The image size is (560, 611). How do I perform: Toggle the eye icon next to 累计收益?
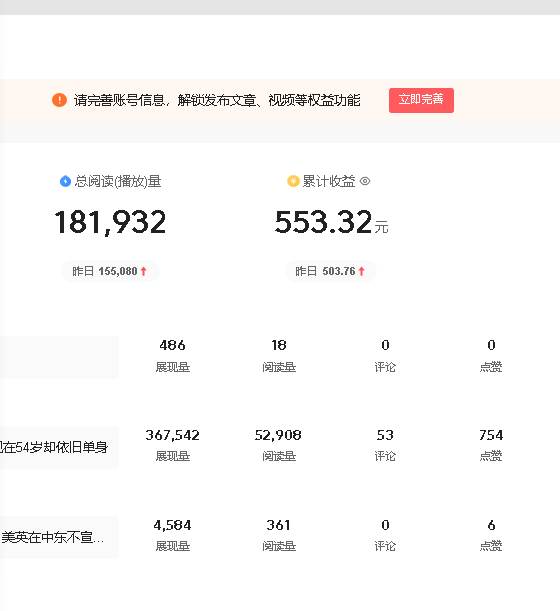(x=365, y=181)
